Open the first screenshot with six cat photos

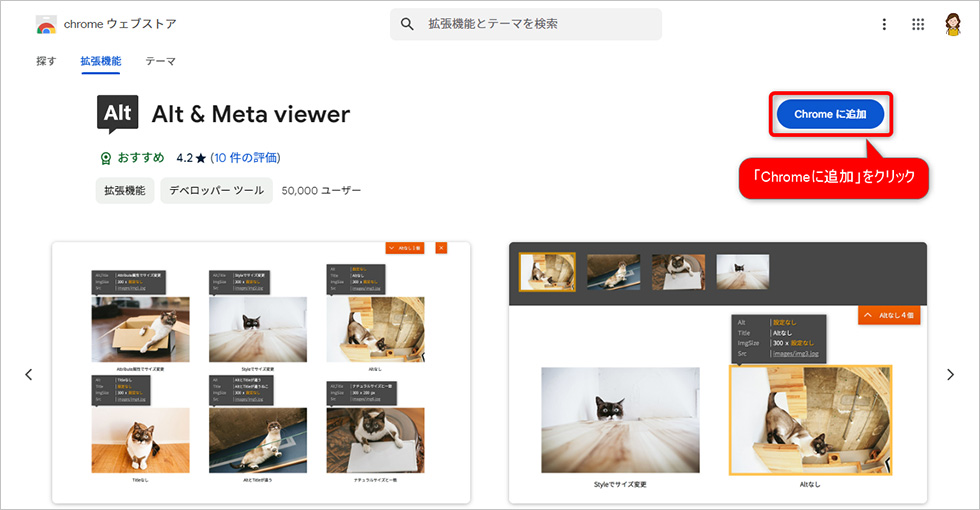click(x=261, y=372)
